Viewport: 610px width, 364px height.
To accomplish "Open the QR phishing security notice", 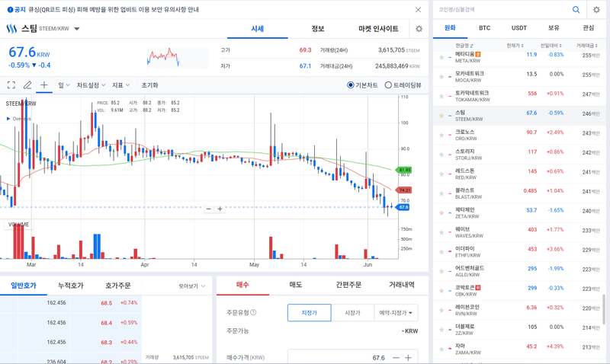I will [x=114, y=10].
